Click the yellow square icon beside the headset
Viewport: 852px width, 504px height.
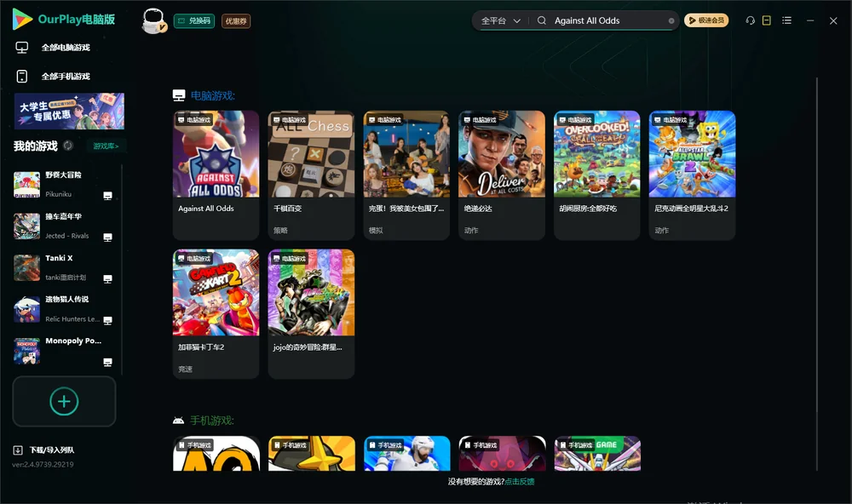coord(767,20)
